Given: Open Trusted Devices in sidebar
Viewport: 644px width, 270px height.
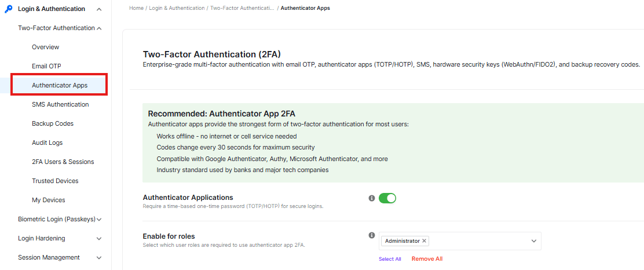Looking at the screenshot, I should click(55, 181).
